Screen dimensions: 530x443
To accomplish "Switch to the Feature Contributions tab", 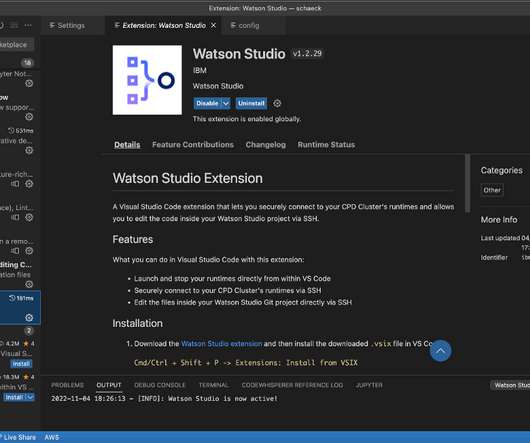I will click(x=193, y=145).
